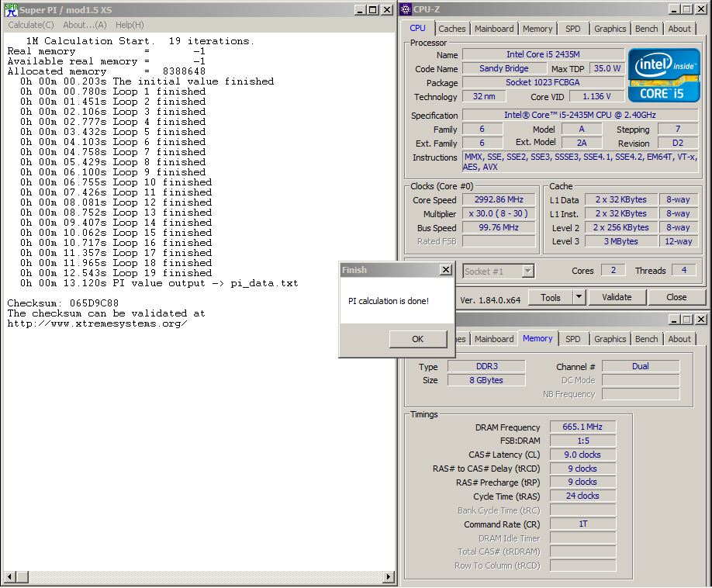Click the Validate button in CPU-Z
Image resolution: width=712 pixels, height=588 pixels.
tap(617, 297)
